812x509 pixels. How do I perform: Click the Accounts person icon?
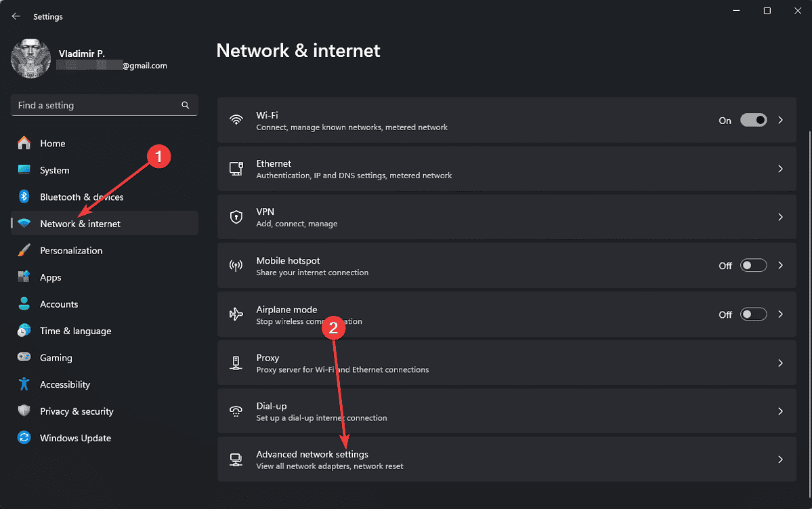click(24, 304)
